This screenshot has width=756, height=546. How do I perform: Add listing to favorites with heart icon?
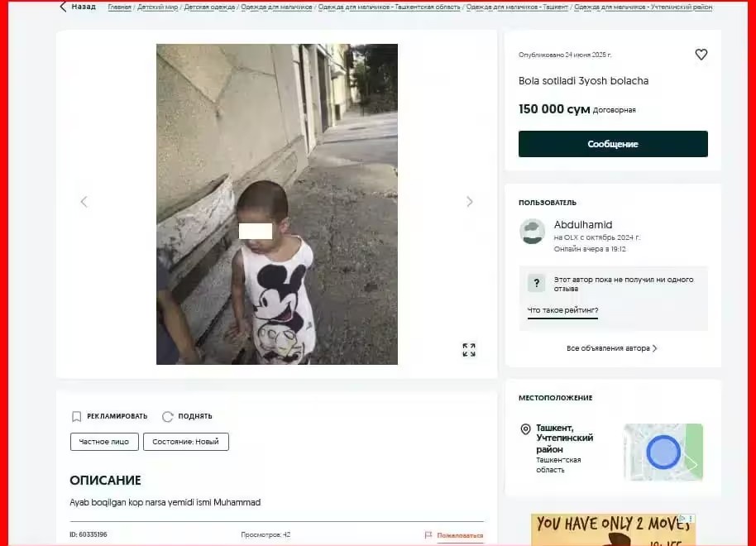(x=701, y=55)
